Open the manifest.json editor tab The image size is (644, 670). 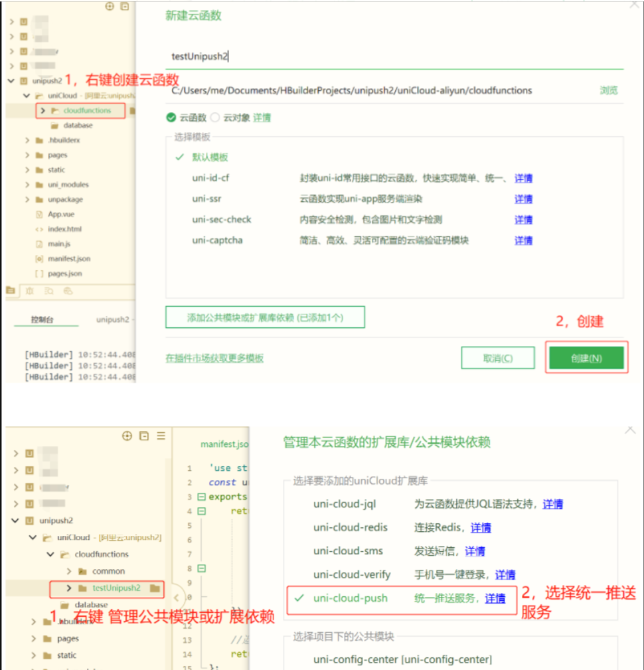pos(224,444)
